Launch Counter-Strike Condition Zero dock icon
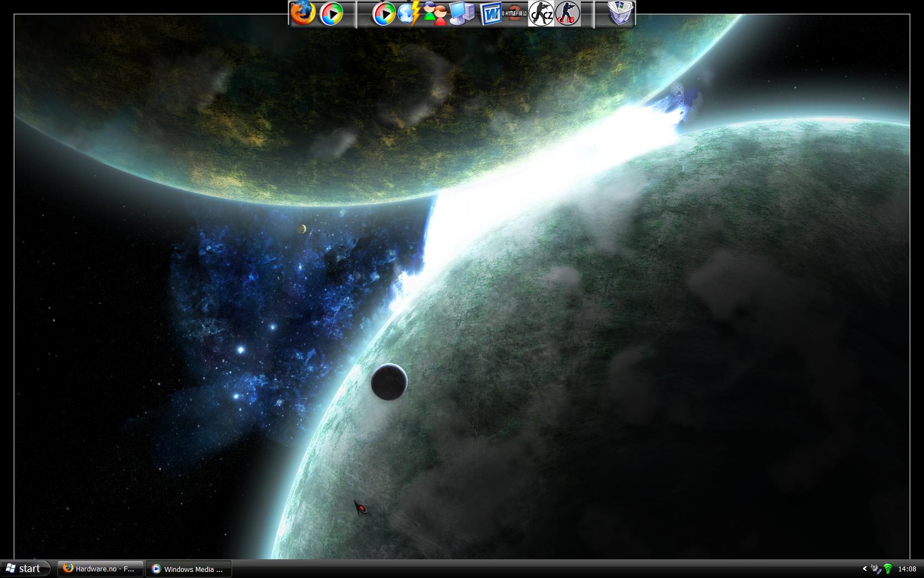This screenshot has height=578, width=924. pyautogui.click(x=541, y=13)
